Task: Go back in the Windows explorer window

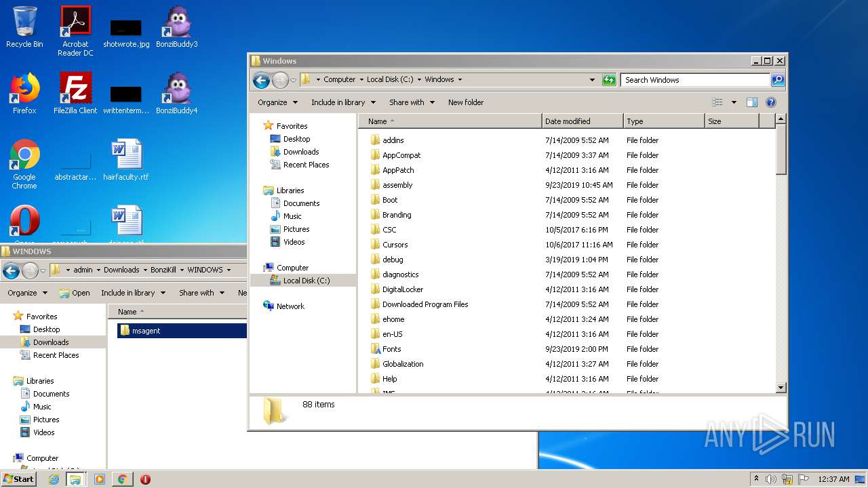Action: point(261,80)
